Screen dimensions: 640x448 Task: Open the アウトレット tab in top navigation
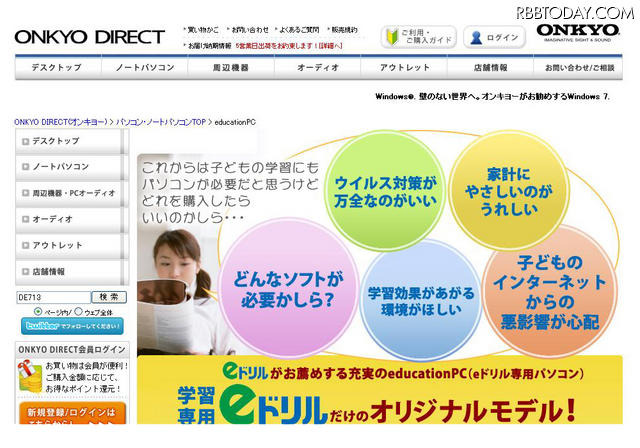click(404, 67)
